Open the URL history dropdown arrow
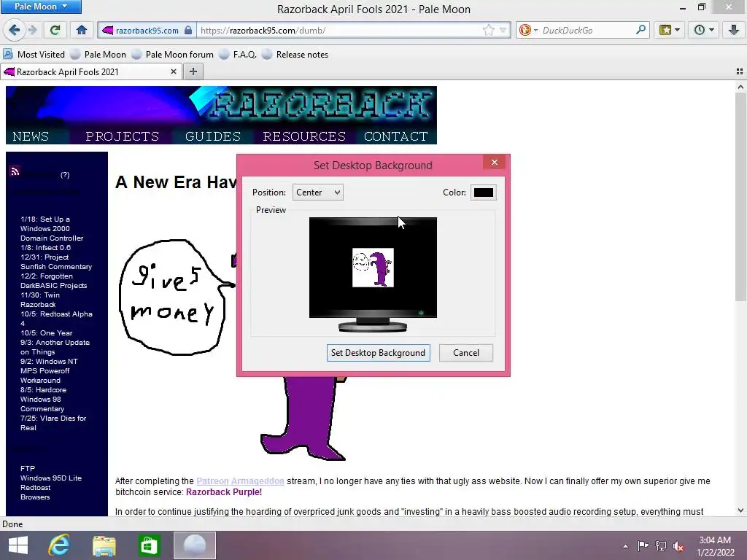Image resolution: width=747 pixels, height=560 pixels. click(503, 31)
